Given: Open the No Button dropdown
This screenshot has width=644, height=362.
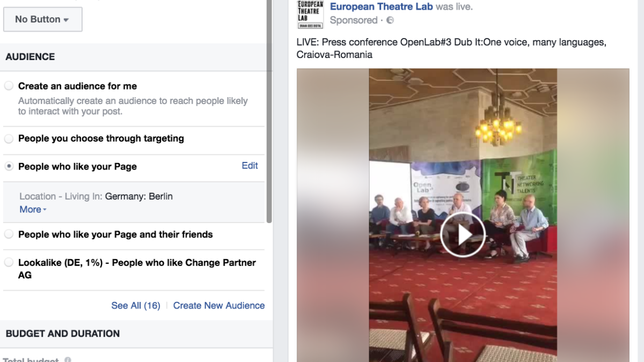Looking at the screenshot, I should pos(43,19).
